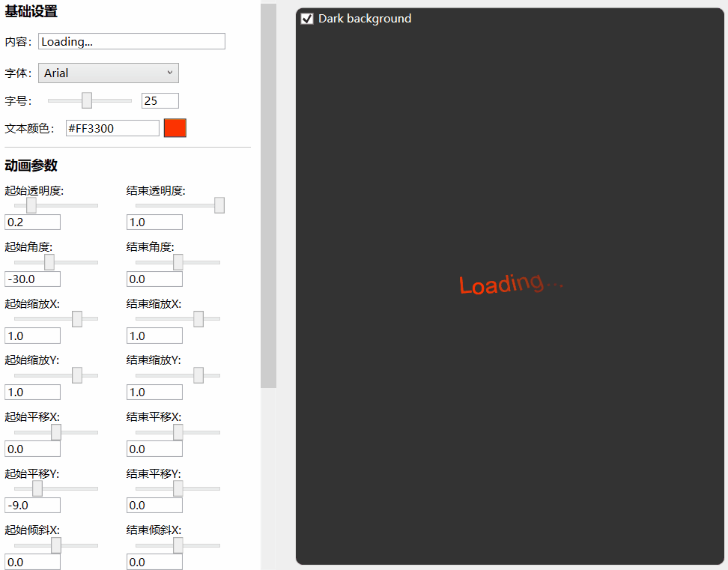Screen dimensions: 728x570
Task: Select the #FF3300 hex color input
Action: (x=112, y=128)
